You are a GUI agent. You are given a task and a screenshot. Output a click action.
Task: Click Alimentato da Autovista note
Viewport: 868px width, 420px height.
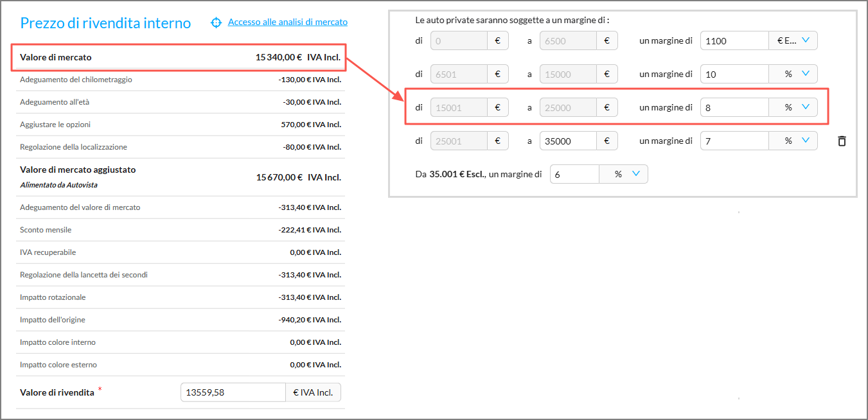click(x=58, y=185)
